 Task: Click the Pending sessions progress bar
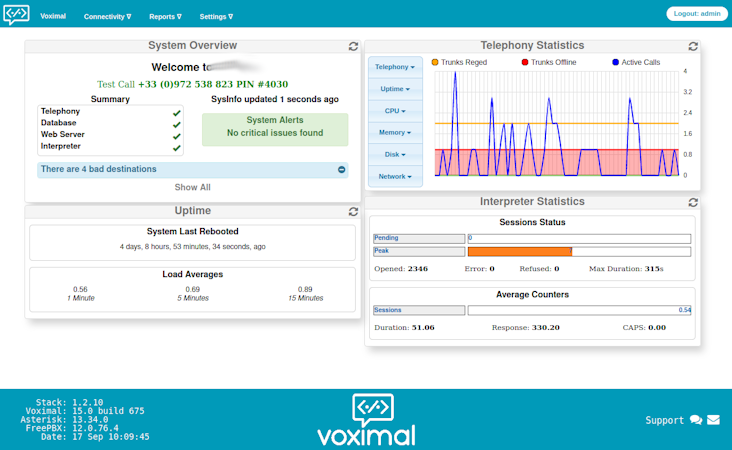pyautogui.click(x=579, y=239)
